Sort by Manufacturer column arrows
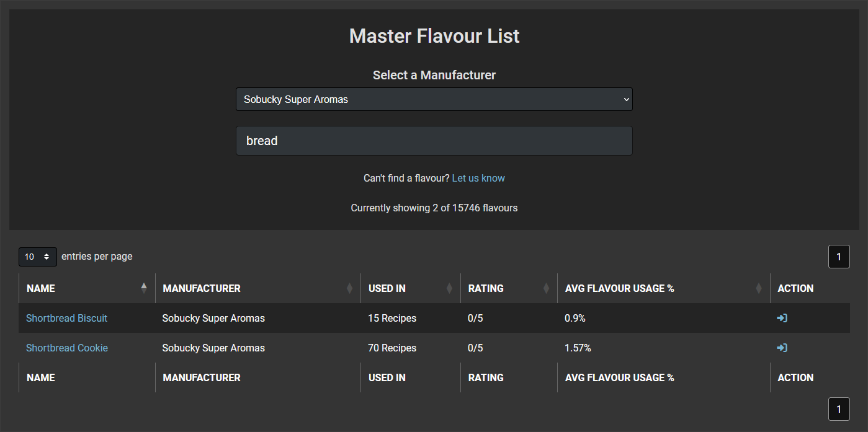The height and width of the screenshot is (432, 868). tap(349, 288)
